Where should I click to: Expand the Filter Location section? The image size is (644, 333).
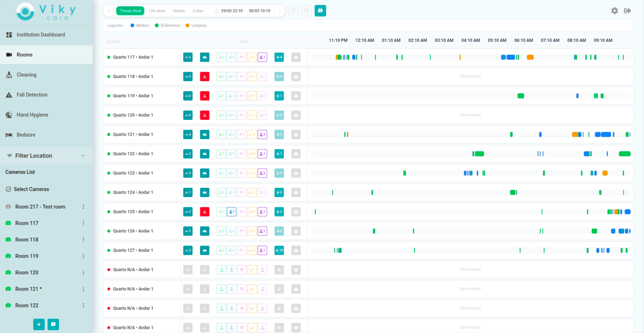point(46,156)
